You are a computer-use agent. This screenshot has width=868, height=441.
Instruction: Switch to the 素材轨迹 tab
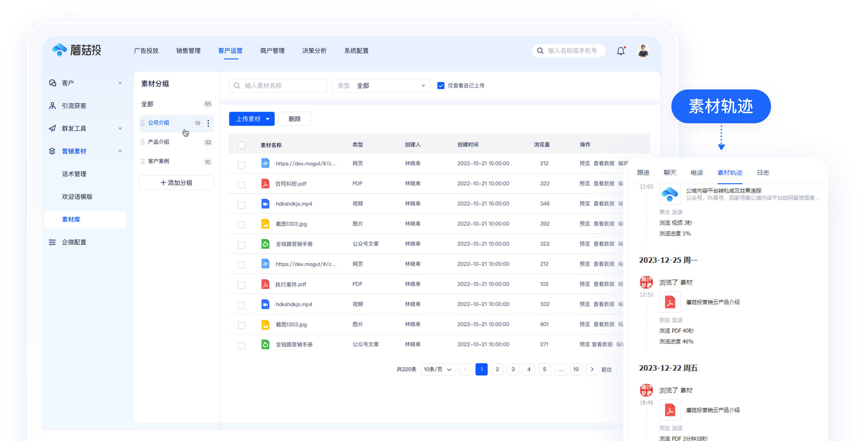(x=730, y=173)
